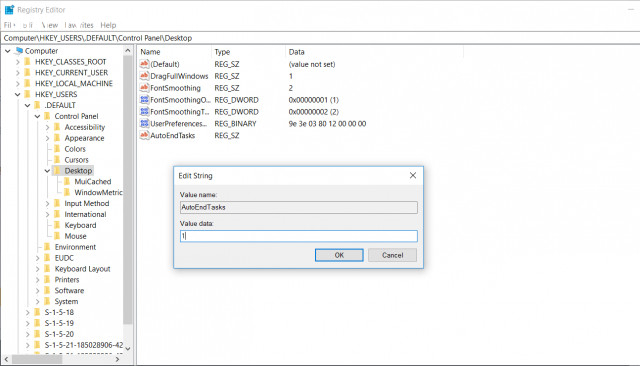Viewport: 640px width, 366px height.
Task: Click the 9e 3e 03 80 12 00 00 00 data cell
Action: (x=327, y=123)
